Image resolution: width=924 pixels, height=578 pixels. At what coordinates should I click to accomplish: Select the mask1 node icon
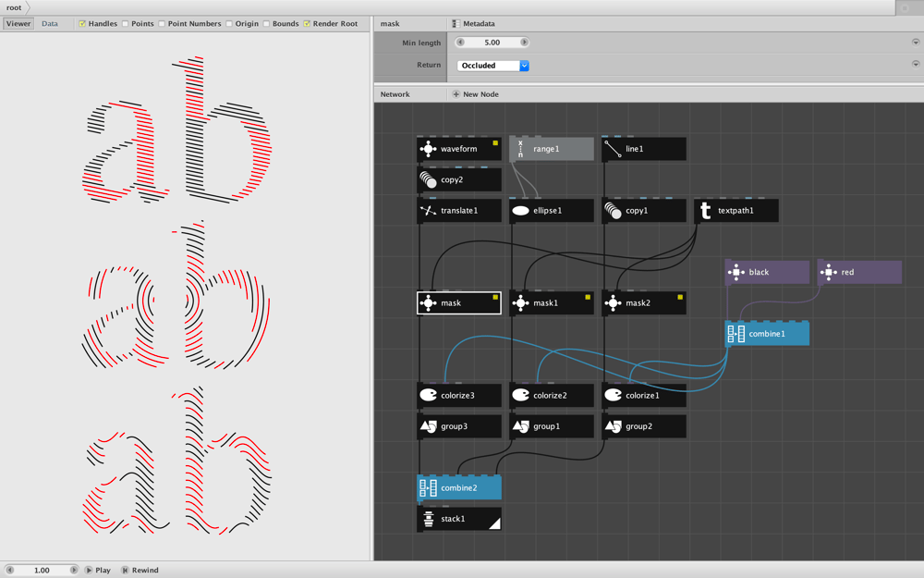click(x=520, y=303)
